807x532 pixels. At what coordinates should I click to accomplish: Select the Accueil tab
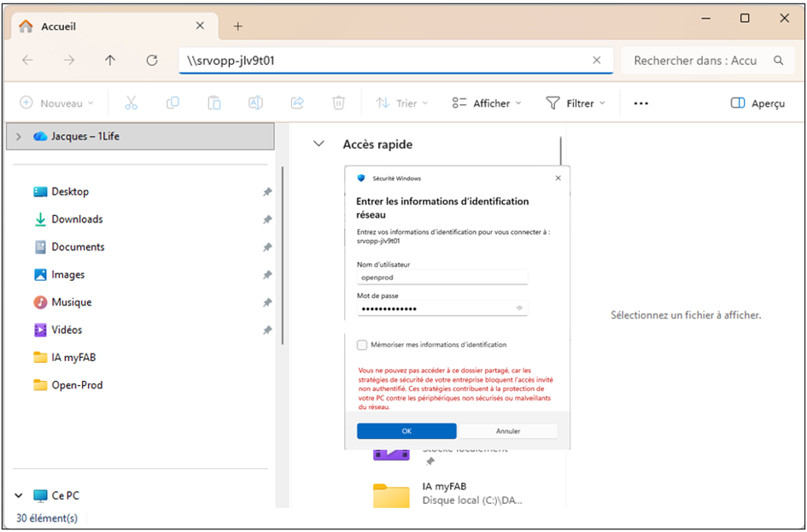[x=116, y=26]
